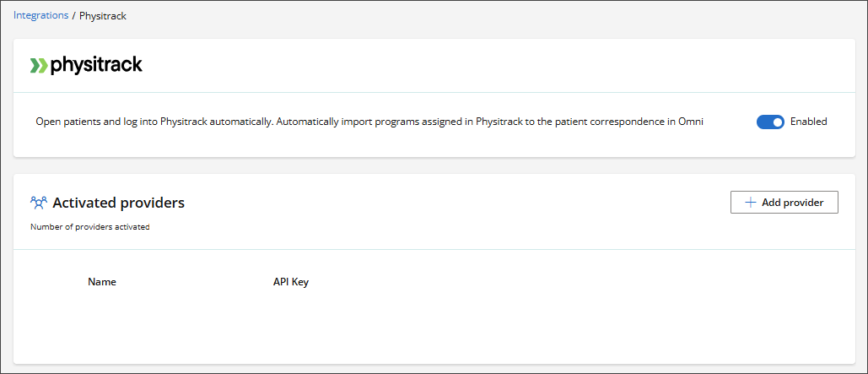Image resolution: width=868 pixels, height=374 pixels.
Task: Click the people icon beside Activated providers
Action: (39, 203)
